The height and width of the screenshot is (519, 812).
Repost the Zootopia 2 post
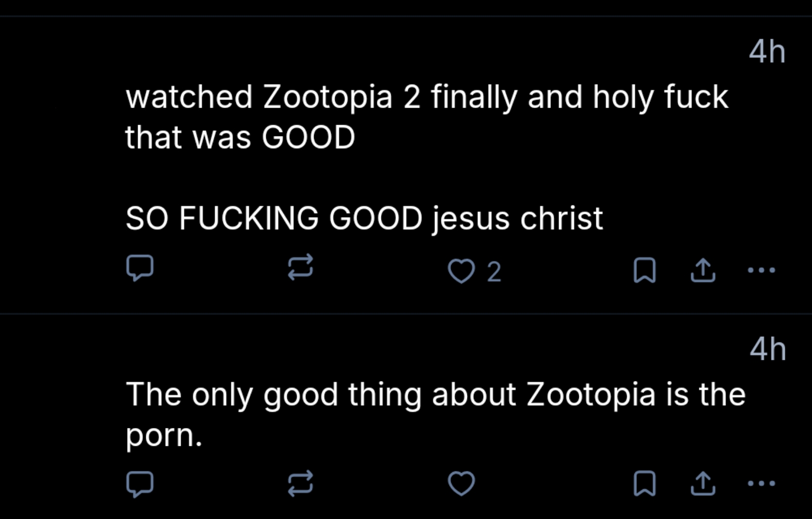click(x=300, y=268)
